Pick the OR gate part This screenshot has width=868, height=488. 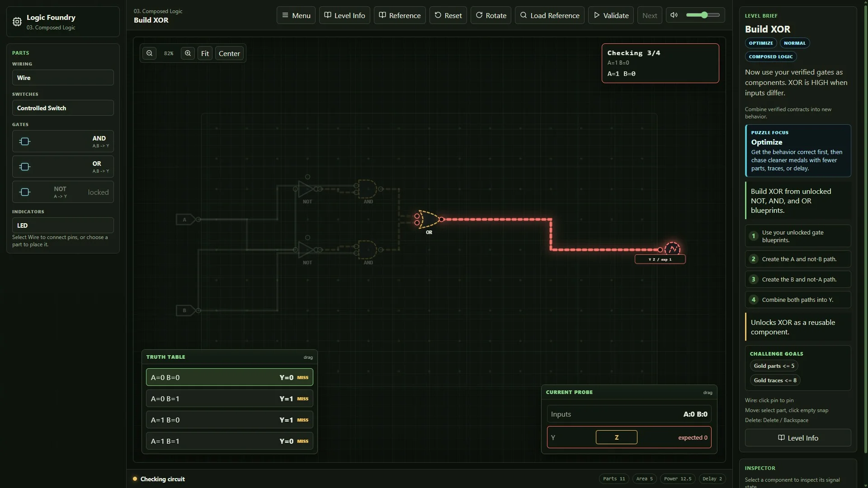63,167
